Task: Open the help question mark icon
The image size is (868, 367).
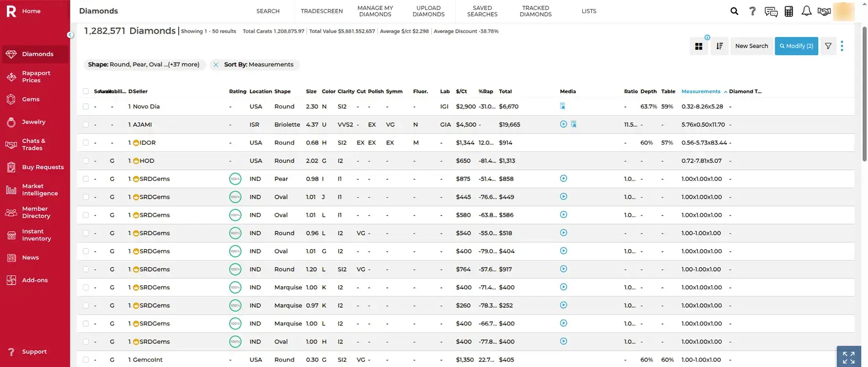Action: [752, 11]
